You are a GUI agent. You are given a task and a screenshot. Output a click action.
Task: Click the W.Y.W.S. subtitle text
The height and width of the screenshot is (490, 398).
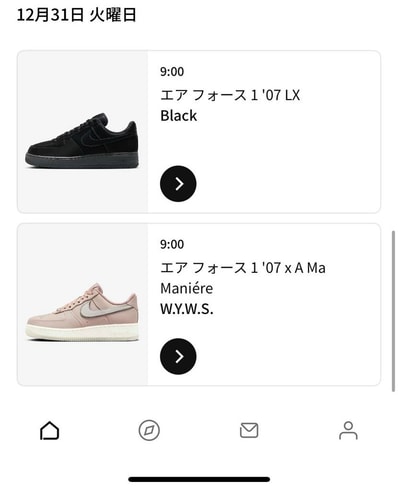[x=187, y=309]
